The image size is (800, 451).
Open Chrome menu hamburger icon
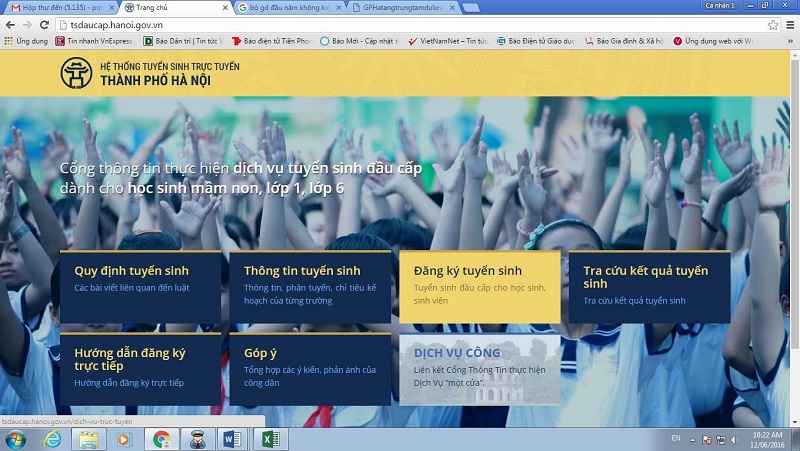(x=790, y=24)
